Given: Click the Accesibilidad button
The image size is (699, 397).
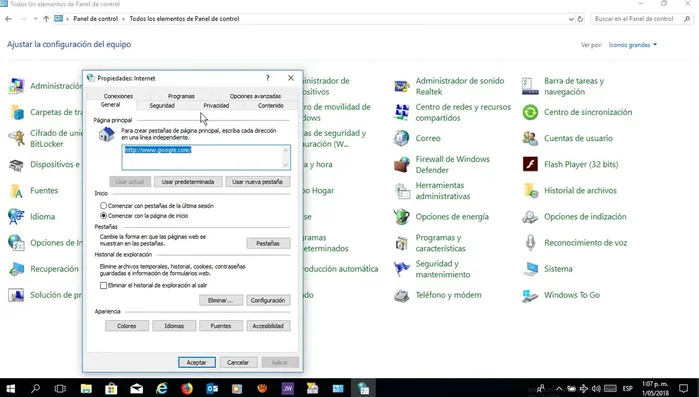Looking at the screenshot, I should (268, 326).
